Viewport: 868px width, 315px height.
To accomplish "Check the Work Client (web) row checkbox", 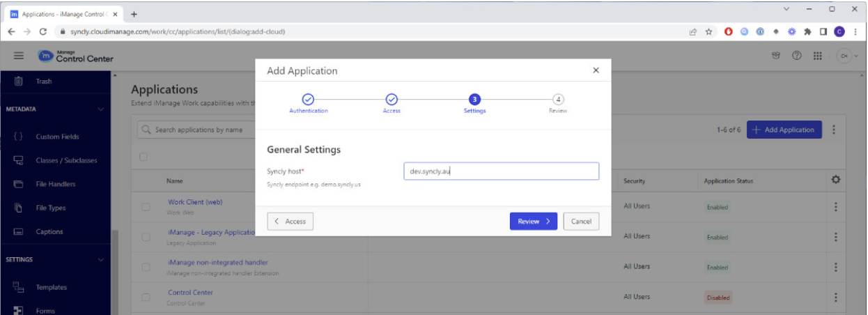I will (146, 206).
